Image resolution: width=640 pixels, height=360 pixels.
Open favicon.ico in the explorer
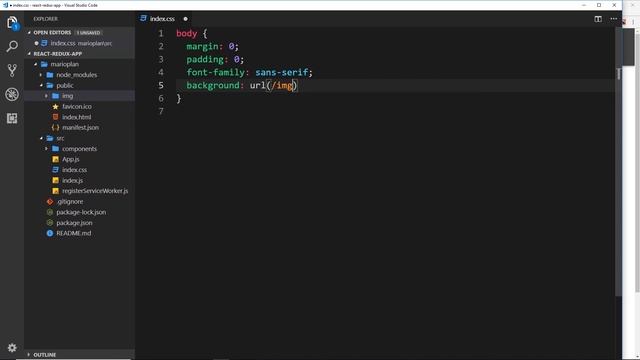click(x=77, y=107)
